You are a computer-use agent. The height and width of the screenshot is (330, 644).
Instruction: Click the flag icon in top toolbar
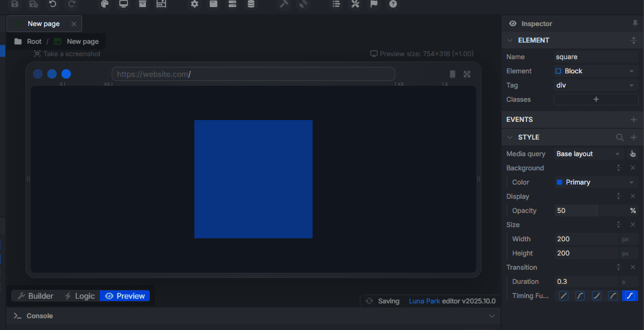(x=374, y=4)
